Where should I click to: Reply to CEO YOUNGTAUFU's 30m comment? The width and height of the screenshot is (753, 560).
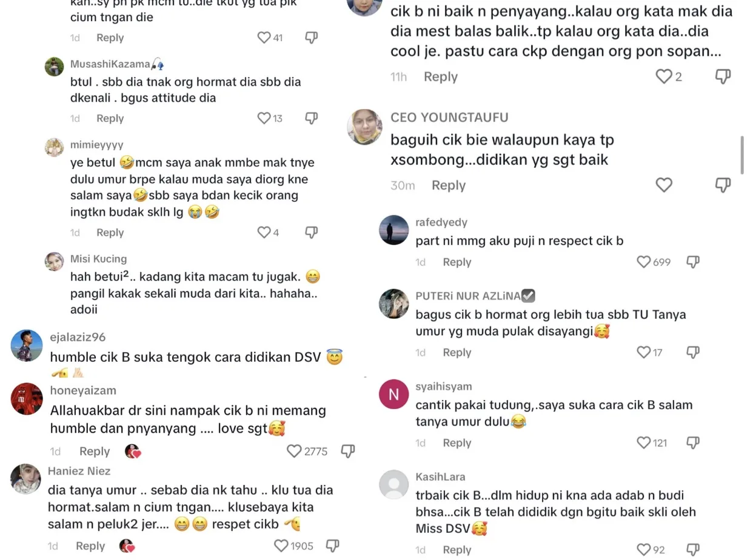[449, 185]
